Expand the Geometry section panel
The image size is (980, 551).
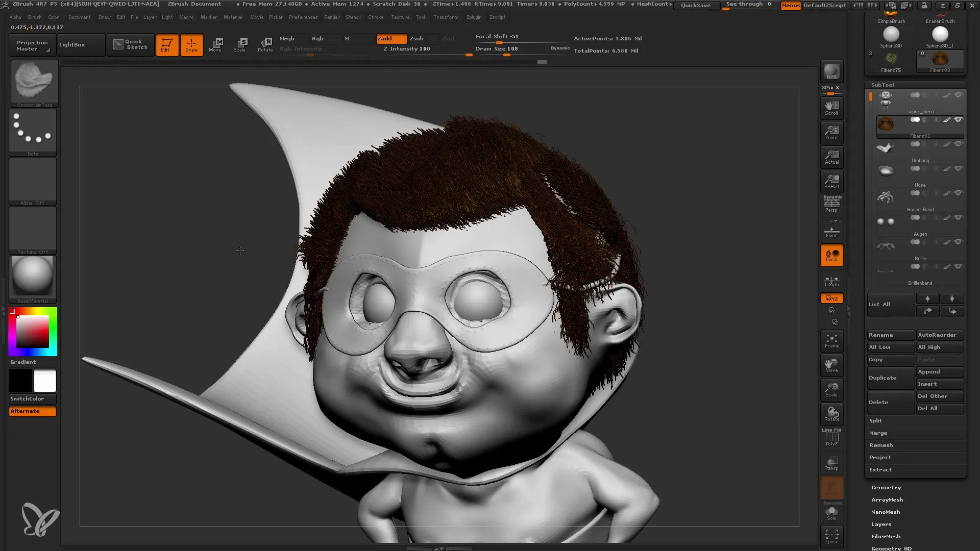click(886, 487)
